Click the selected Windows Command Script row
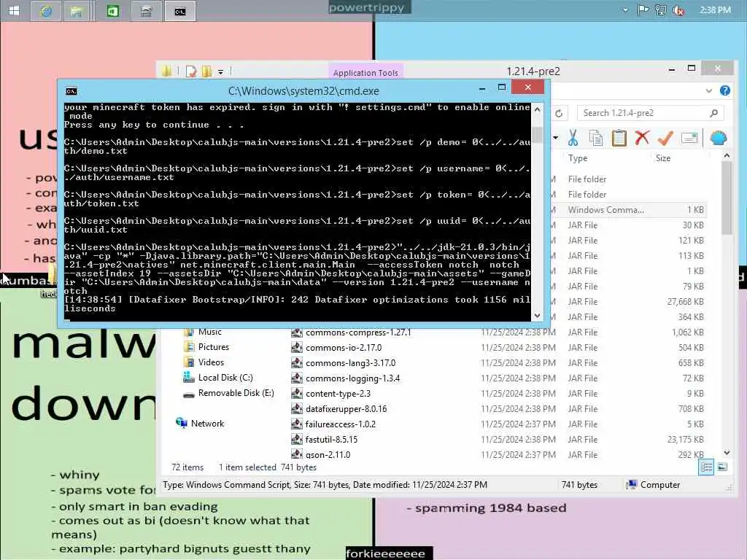The height and width of the screenshot is (560, 747). [628, 209]
